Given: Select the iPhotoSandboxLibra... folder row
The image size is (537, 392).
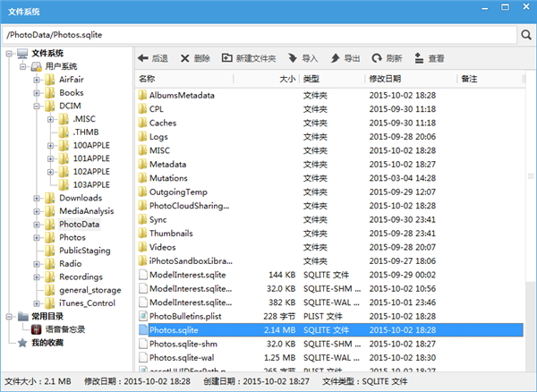Looking at the screenshot, I should pos(330,261).
